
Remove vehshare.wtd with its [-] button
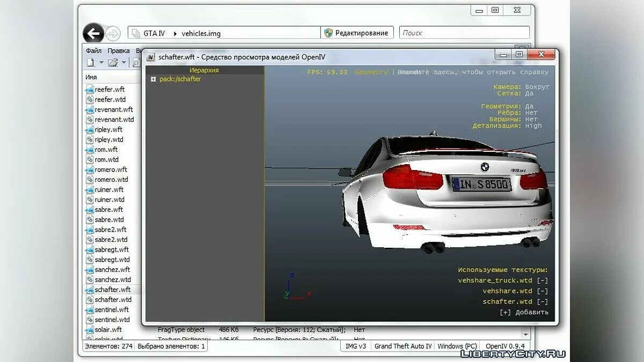click(x=543, y=291)
